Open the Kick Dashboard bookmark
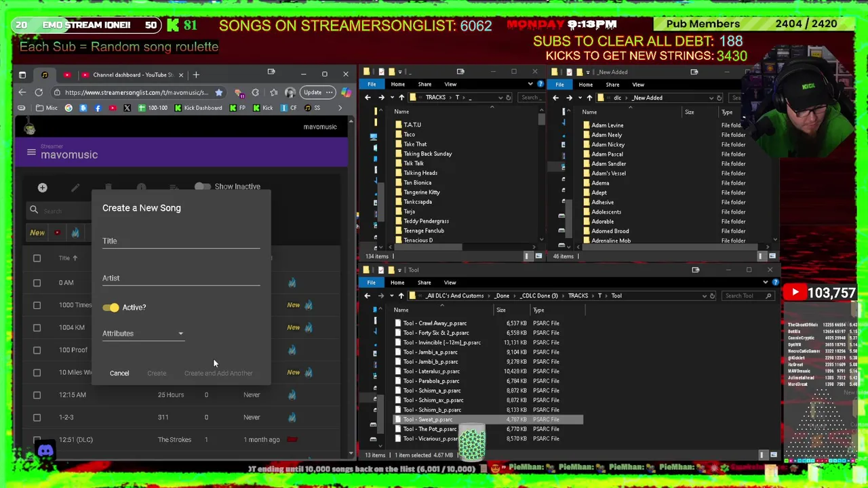This screenshot has height=488, width=868. coord(198,108)
